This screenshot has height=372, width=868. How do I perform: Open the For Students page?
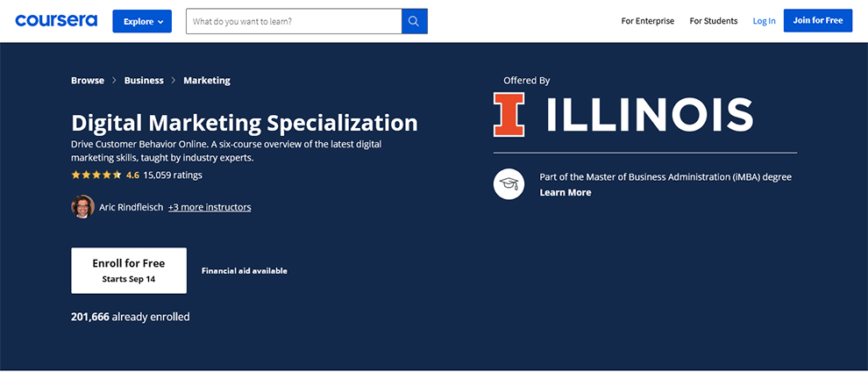[714, 21]
